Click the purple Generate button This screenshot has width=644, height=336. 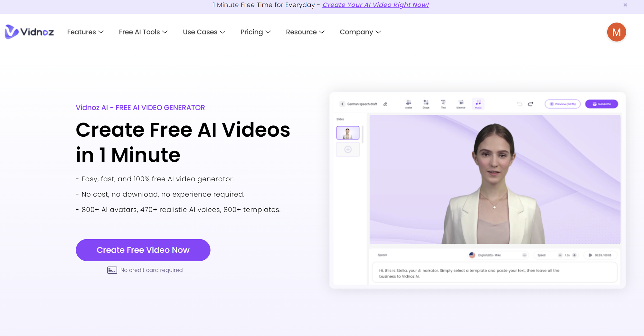[x=601, y=104]
